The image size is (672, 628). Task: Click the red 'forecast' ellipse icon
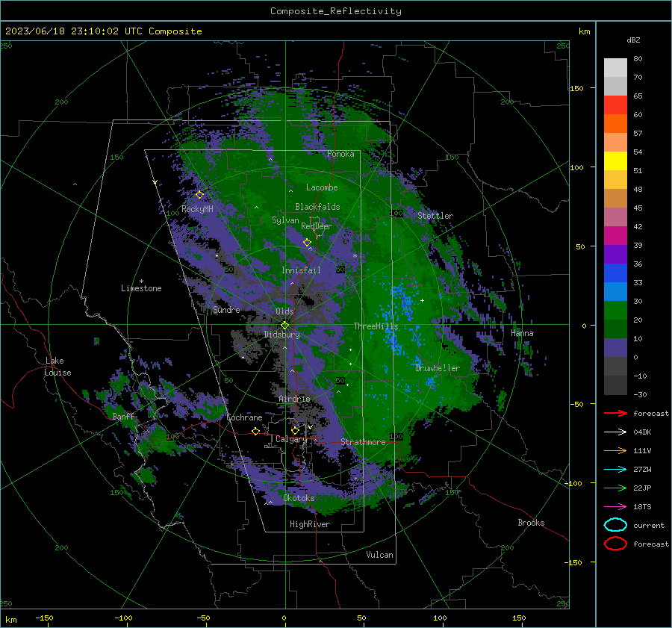(x=615, y=544)
